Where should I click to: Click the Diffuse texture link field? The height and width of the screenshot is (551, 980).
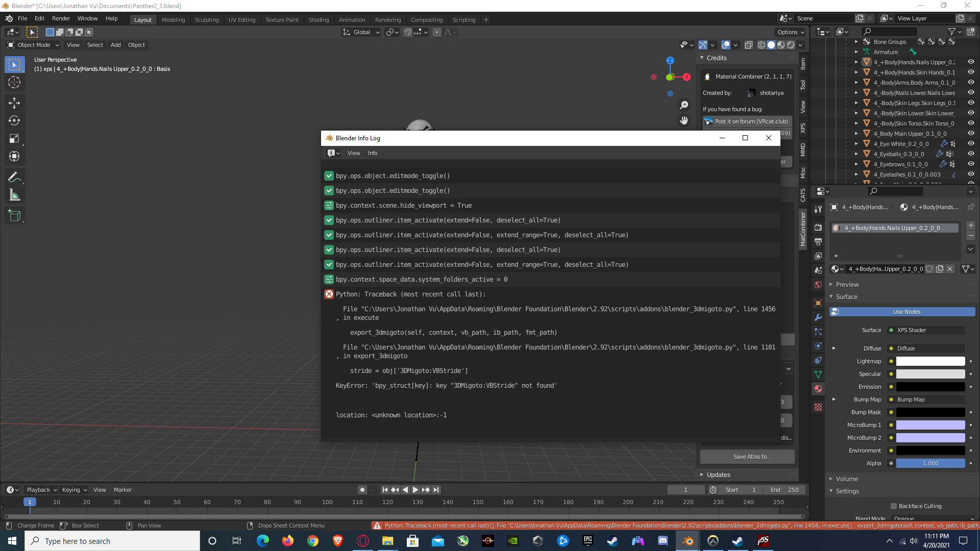[x=926, y=348]
